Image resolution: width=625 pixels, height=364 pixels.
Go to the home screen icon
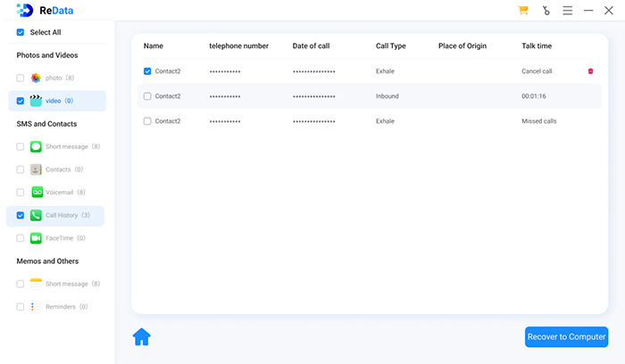pyautogui.click(x=141, y=336)
